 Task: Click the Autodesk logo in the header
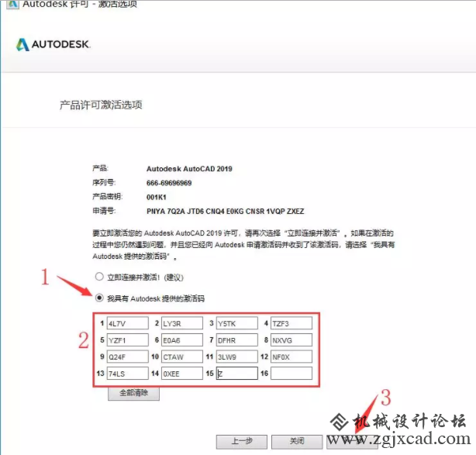(53, 44)
